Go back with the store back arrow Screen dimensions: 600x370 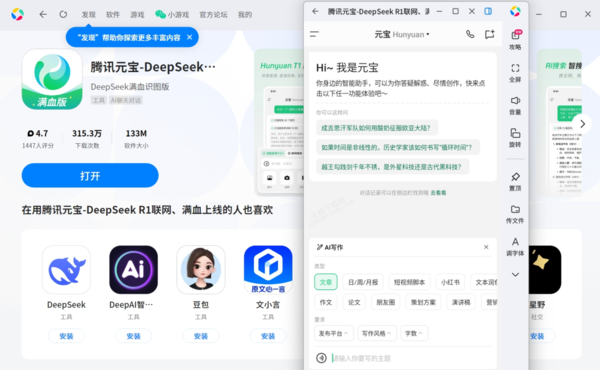(x=43, y=15)
